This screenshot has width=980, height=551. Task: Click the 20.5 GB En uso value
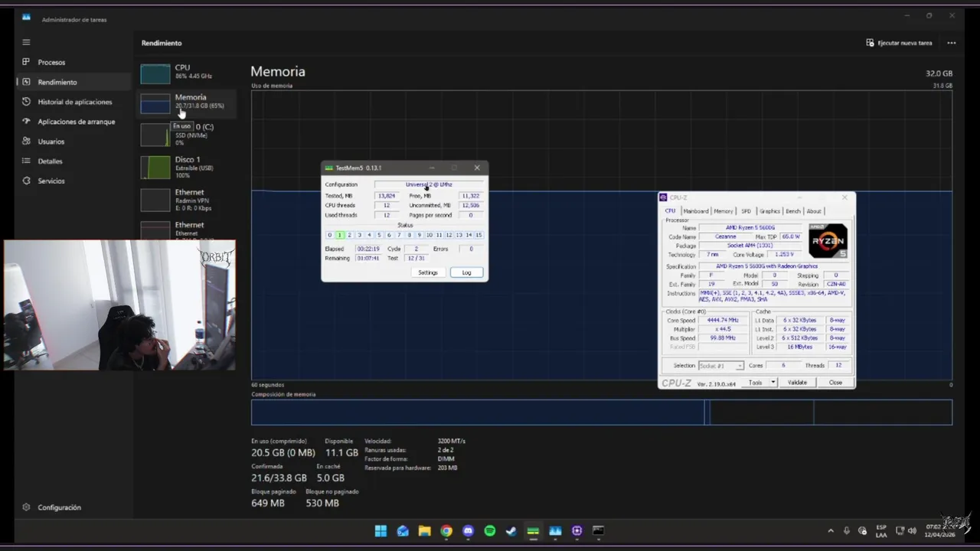tap(283, 453)
